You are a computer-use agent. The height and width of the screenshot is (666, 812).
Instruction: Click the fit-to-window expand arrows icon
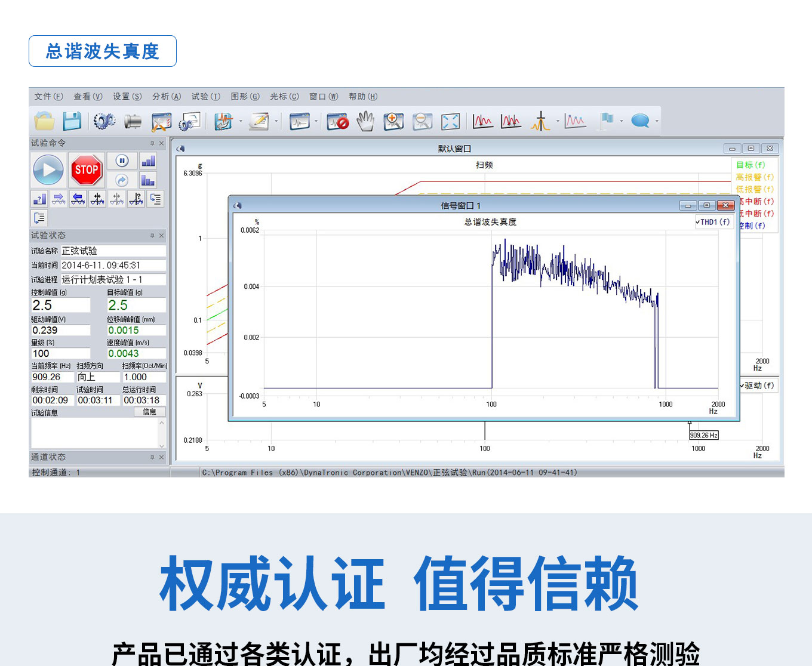coord(450,121)
